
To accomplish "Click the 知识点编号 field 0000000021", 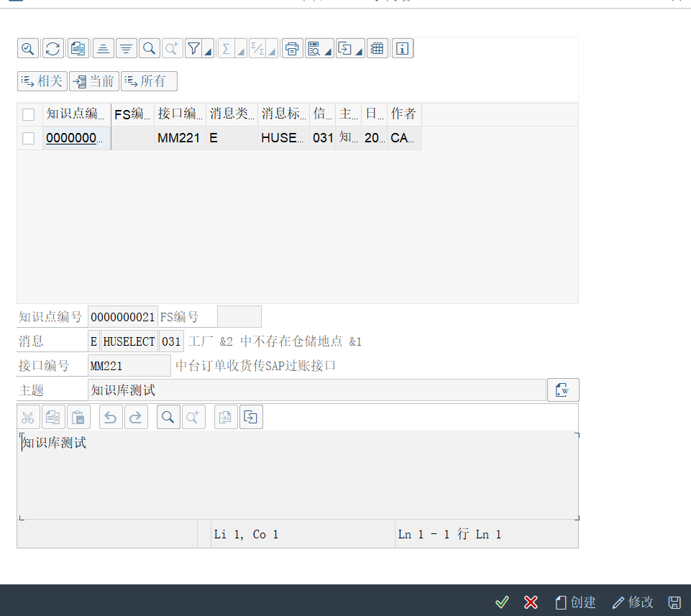I will tap(122, 317).
